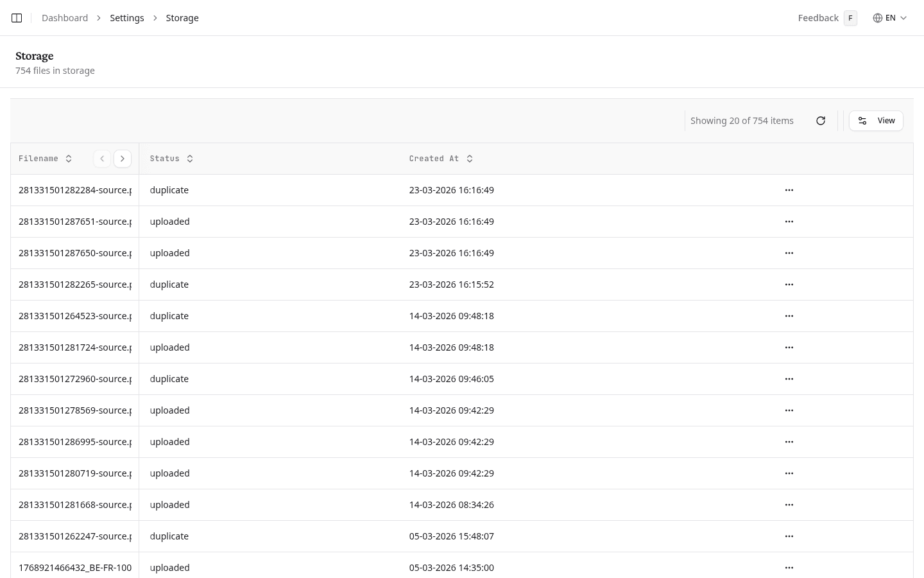Open actions menu for 281331501272960-source row
The image size is (924, 578).
click(789, 379)
